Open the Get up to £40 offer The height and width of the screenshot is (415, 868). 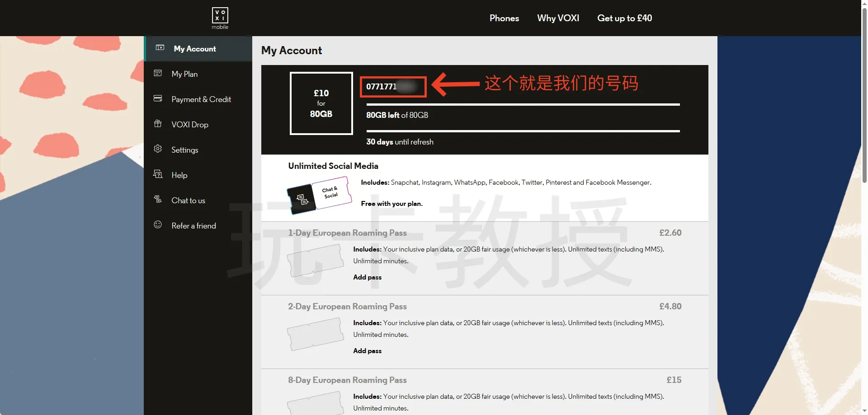click(x=624, y=18)
